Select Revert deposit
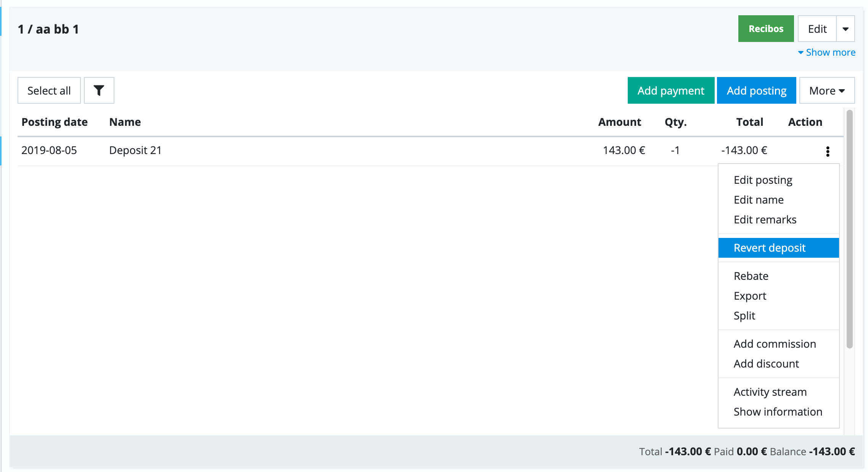868x472 pixels. pos(769,248)
